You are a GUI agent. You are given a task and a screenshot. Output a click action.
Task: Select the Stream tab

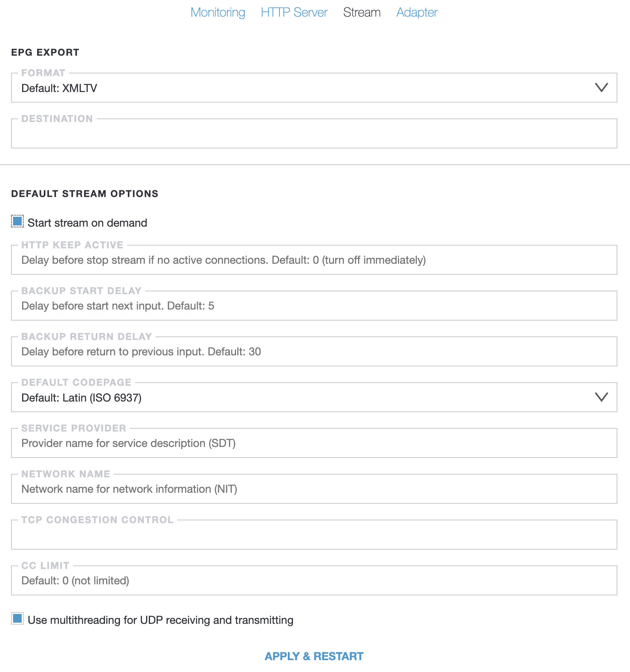pos(362,13)
